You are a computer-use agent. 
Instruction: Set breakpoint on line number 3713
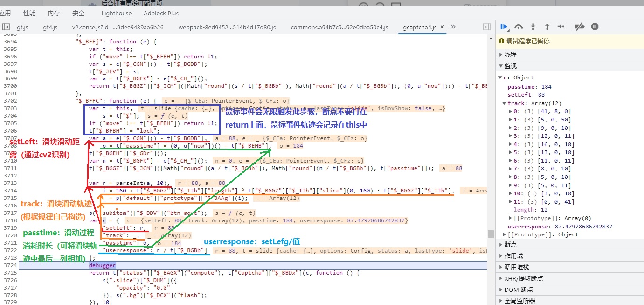[x=9, y=183]
